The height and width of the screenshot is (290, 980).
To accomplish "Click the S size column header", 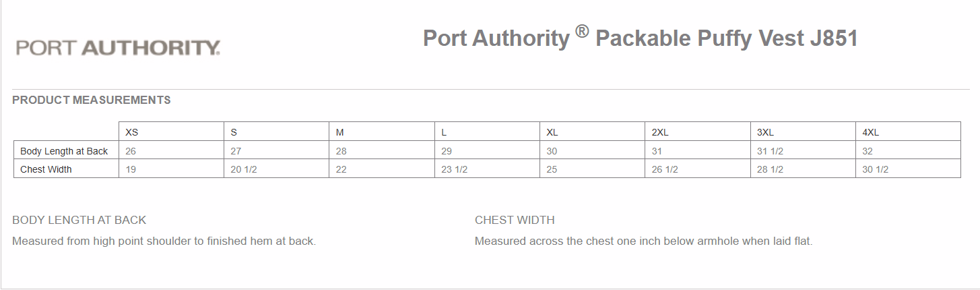I will coord(234,132).
